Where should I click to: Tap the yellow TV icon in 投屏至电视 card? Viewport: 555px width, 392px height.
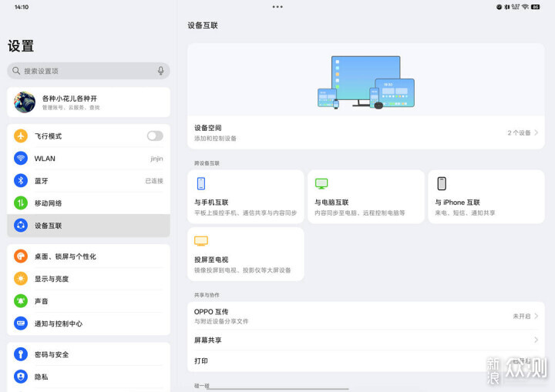(201, 241)
